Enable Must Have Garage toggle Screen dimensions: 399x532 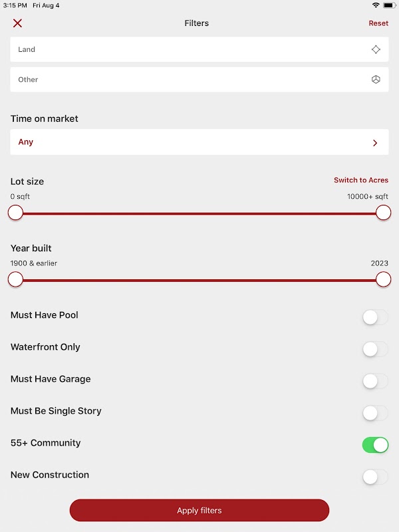[375, 381]
